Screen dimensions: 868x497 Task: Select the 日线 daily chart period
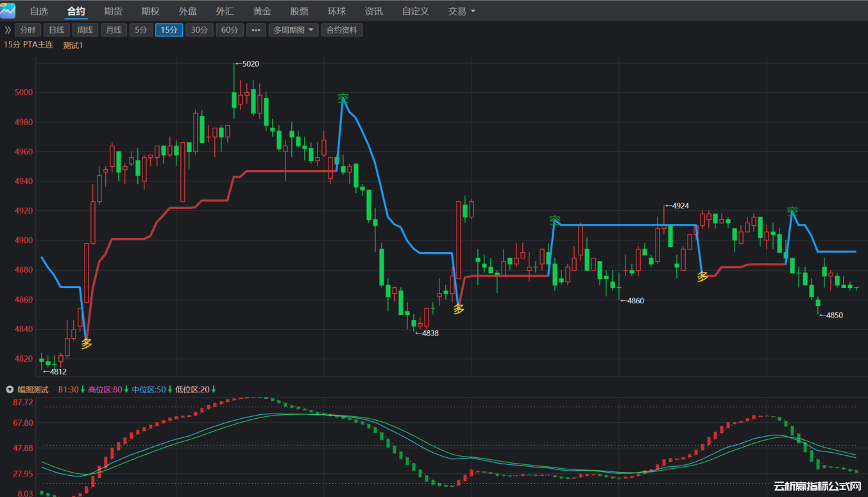[56, 30]
